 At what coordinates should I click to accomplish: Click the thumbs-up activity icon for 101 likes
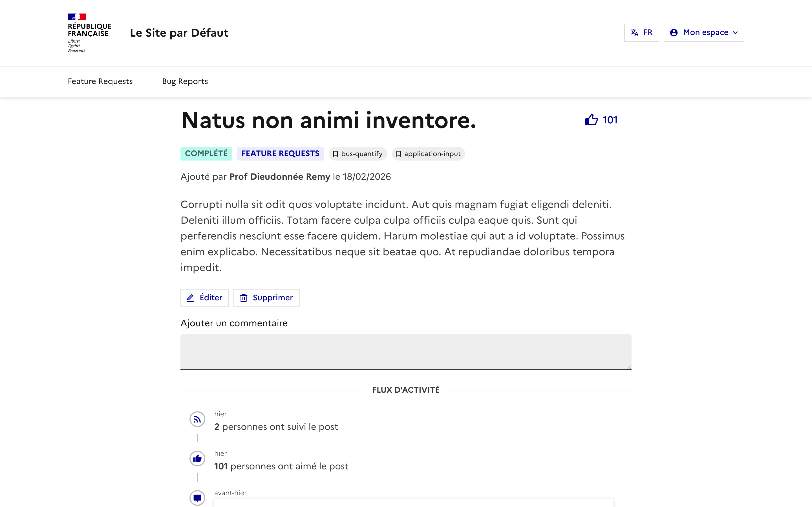pos(197,458)
